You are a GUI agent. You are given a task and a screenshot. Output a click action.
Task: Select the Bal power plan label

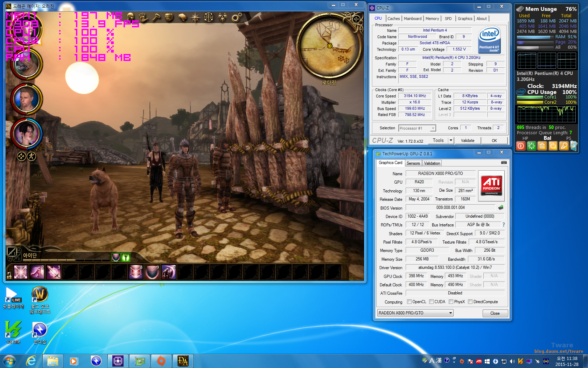[547, 138]
